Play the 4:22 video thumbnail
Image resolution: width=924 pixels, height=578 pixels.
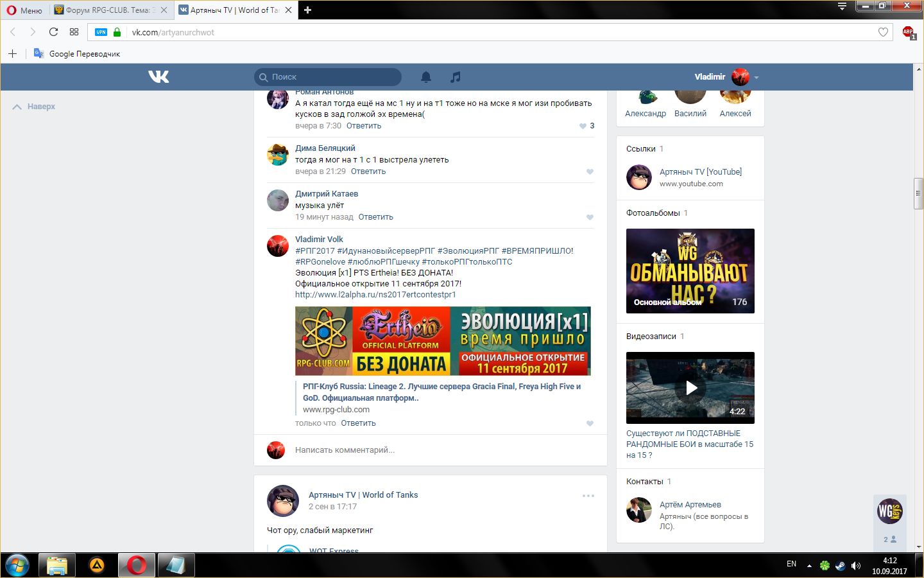tap(690, 388)
